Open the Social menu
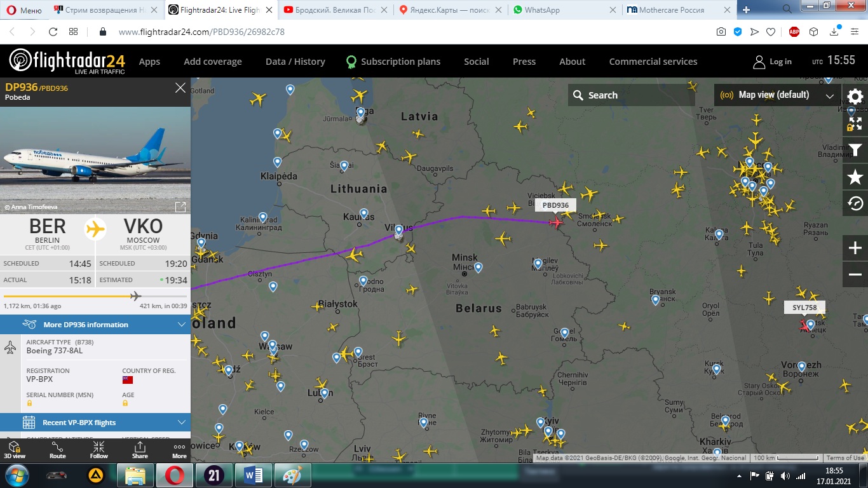 477,62
